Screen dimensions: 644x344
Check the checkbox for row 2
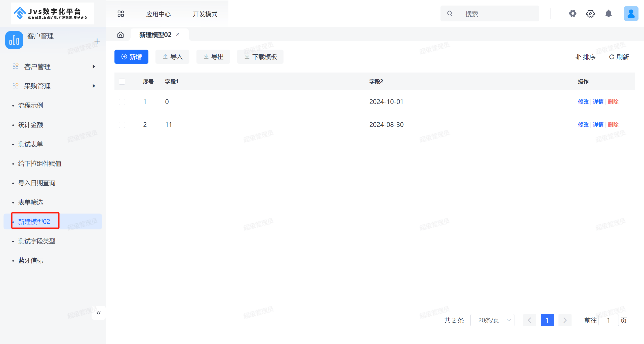click(122, 125)
